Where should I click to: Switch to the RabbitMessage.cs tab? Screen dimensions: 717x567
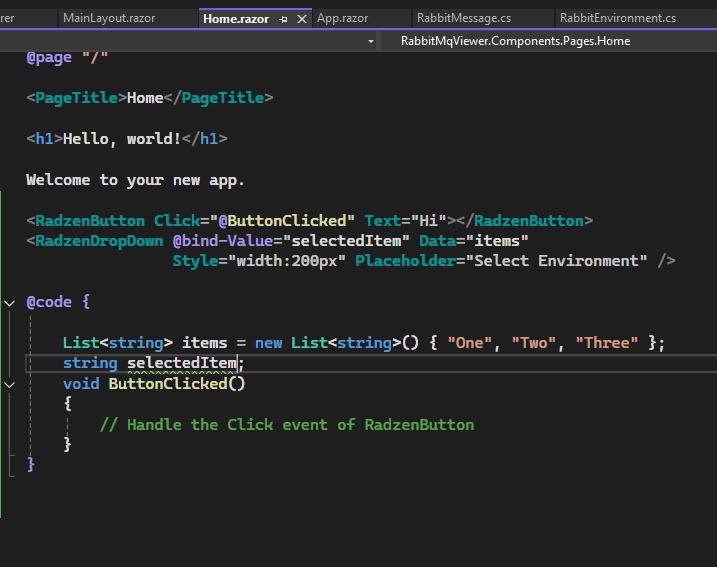(464, 18)
